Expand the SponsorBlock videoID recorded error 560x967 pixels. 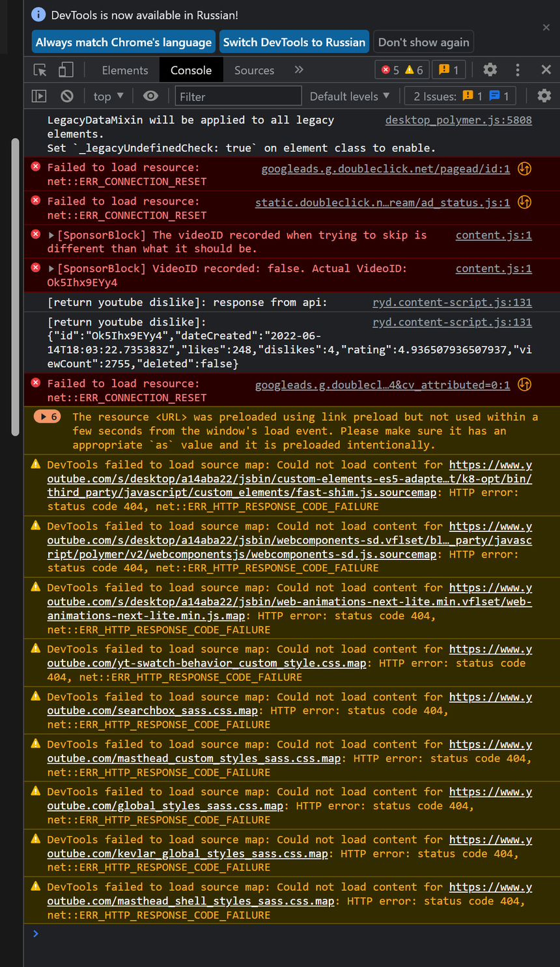coord(52,235)
